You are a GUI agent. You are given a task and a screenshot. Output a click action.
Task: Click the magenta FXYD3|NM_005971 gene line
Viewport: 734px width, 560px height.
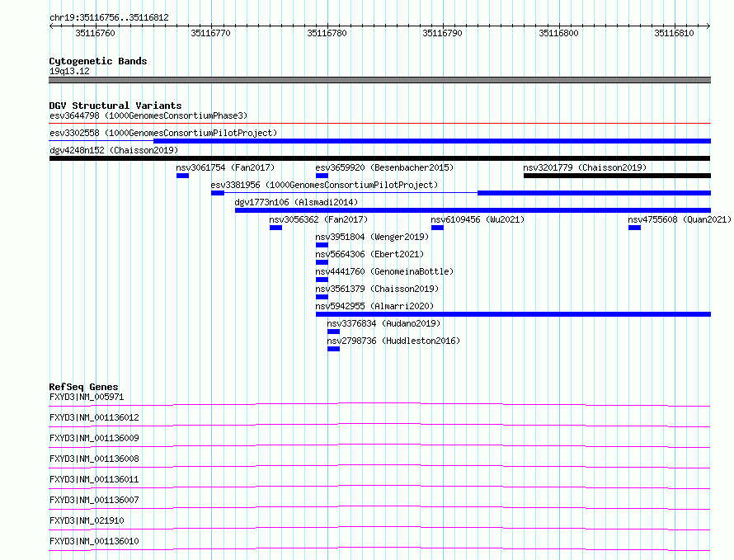coord(379,404)
